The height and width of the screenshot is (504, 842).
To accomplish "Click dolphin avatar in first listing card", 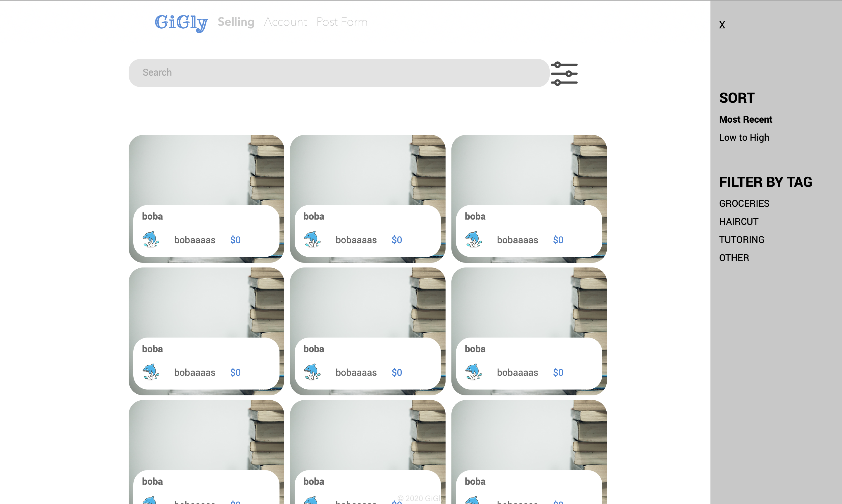I will (151, 239).
